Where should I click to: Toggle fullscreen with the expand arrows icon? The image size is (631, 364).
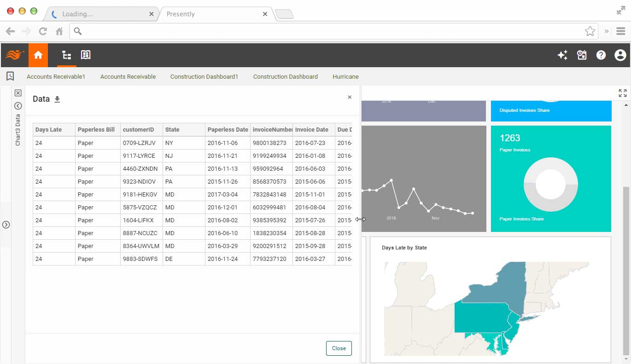pos(623,93)
